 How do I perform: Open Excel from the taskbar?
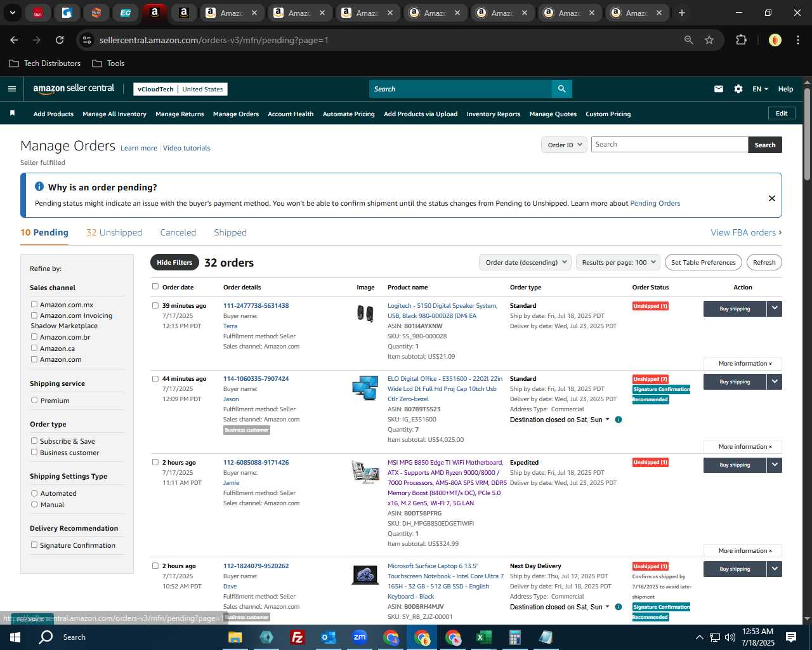pos(483,637)
